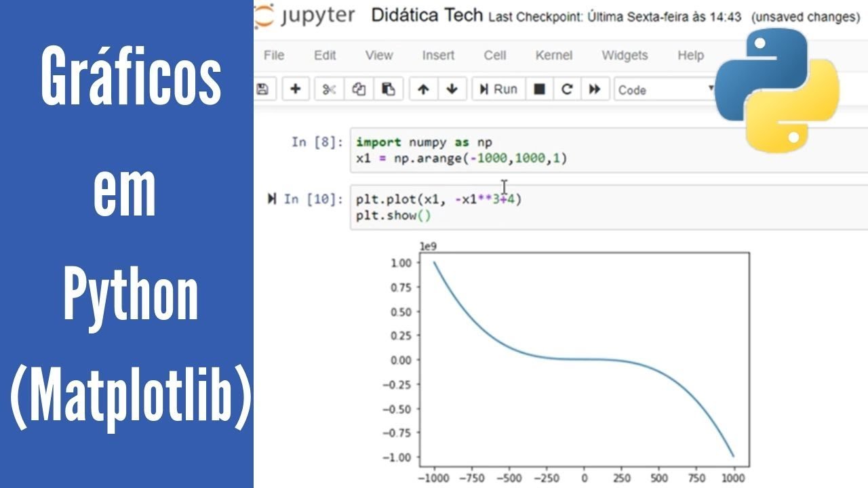The image size is (868, 488).
Task: Click the Last Checkpoint timestamp text
Action: coord(615,17)
